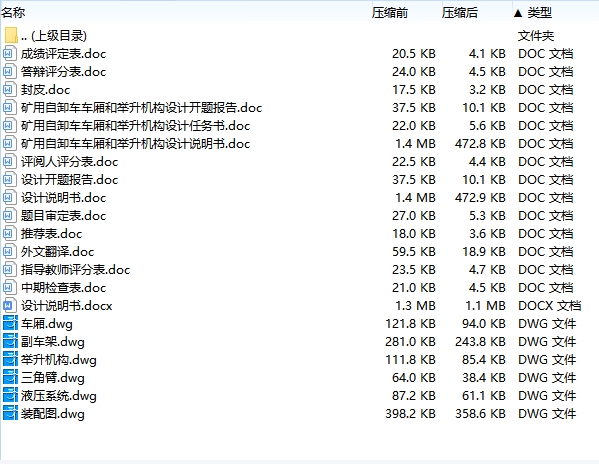Select file name 设计开题报告.doc
This screenshot has height=464, width=599.
[x=70, y=179]
